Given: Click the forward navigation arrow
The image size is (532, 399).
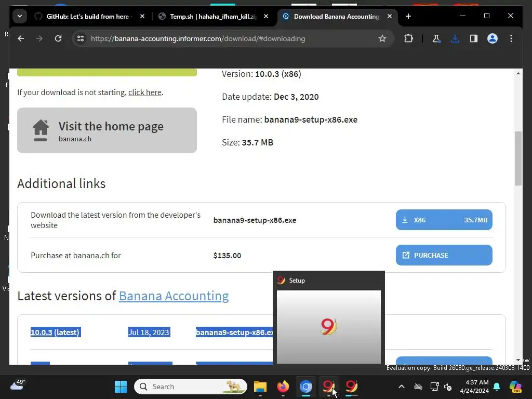Looking at the screenshot, I should pyautogui.click(x=39, y=38).
